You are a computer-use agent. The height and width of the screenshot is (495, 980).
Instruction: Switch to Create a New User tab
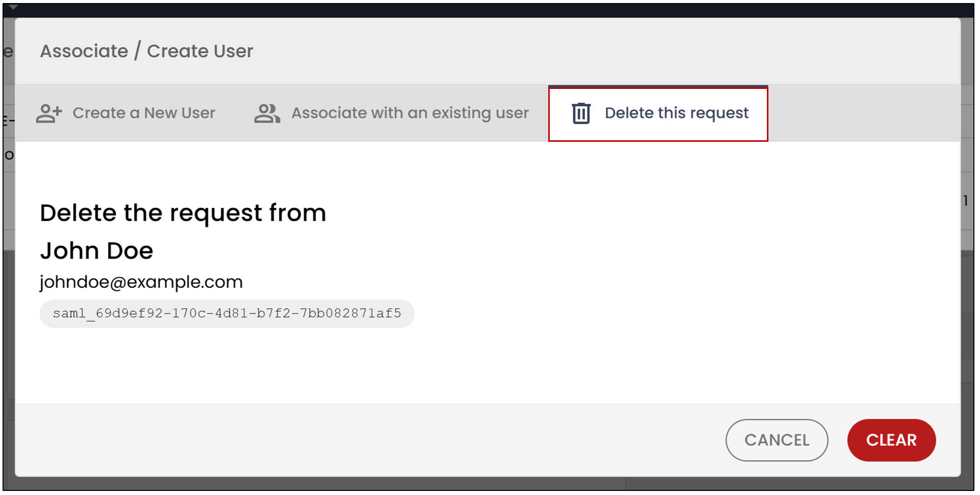(126, 113)
